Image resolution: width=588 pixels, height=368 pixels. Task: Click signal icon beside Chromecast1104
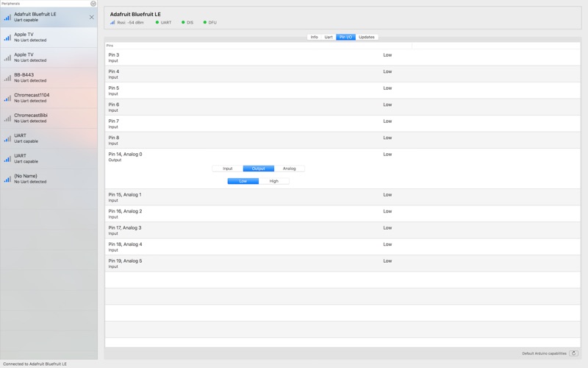[x=7, y=99]
